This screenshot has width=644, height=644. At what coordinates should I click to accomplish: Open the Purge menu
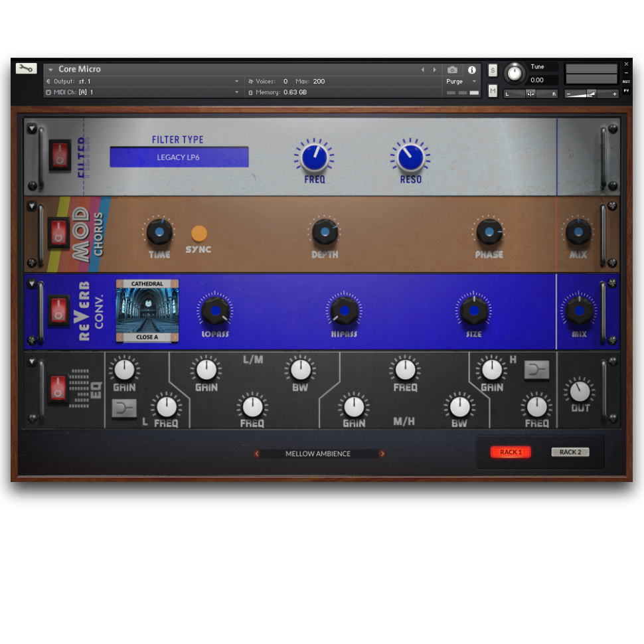point(461,81)
